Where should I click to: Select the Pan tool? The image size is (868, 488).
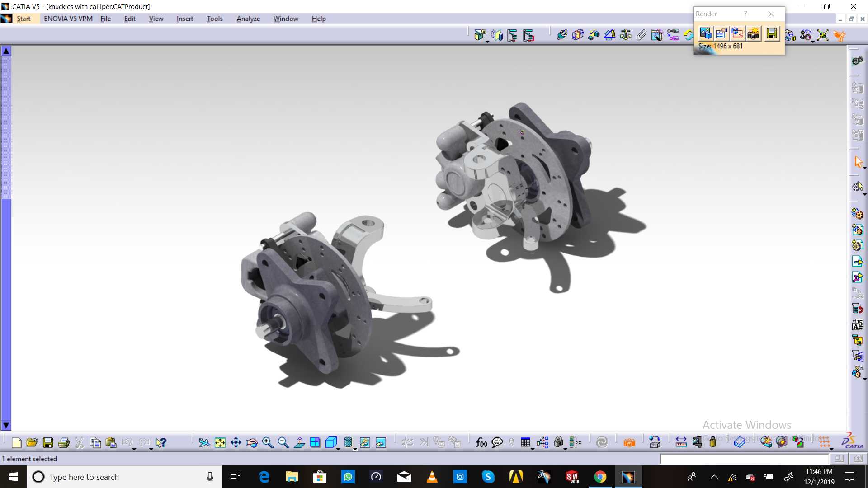click(x=236, y=443)
